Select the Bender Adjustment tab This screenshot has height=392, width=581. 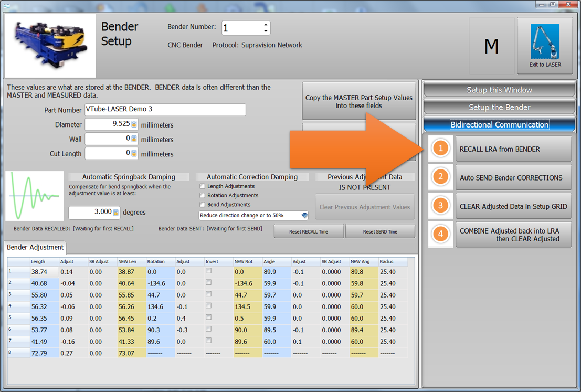[36, 247]
